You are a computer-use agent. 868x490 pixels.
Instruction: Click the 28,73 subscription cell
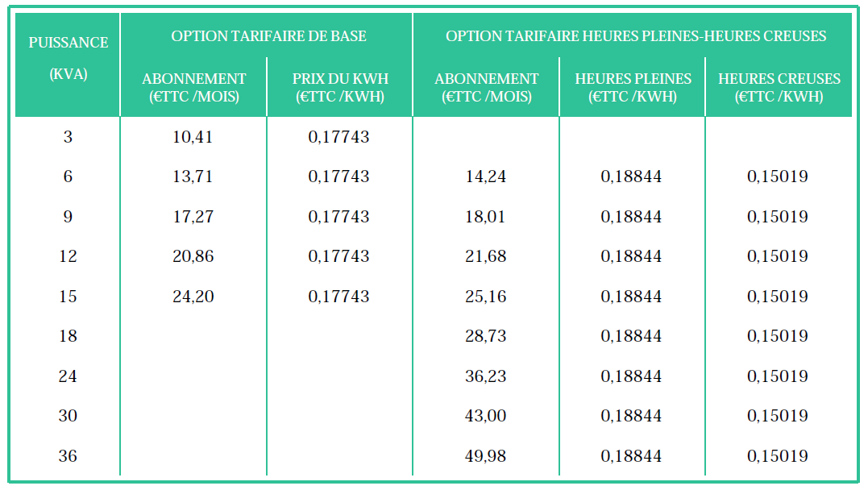[486, 336]
